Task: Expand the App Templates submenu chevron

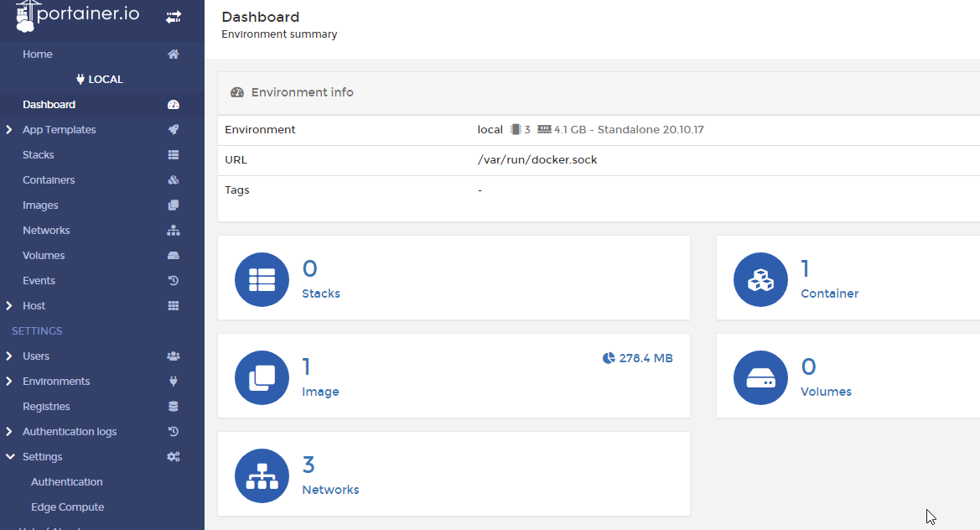Action: click(8, 129)
